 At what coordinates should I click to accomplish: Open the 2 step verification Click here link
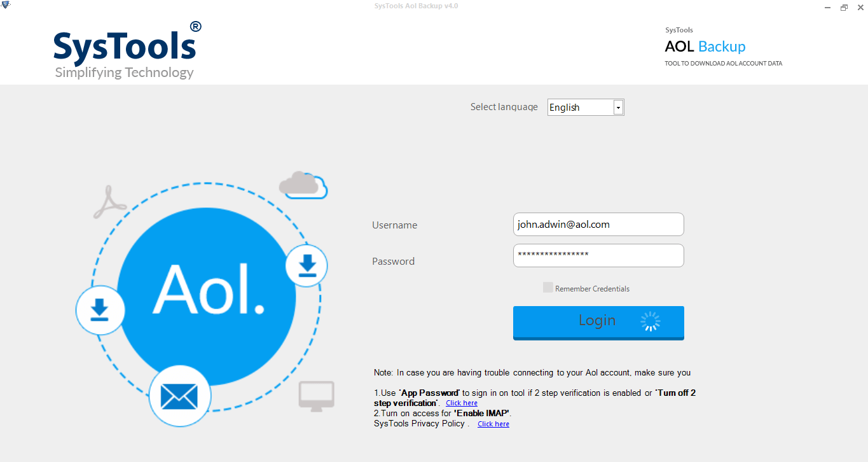coord(461,402)
